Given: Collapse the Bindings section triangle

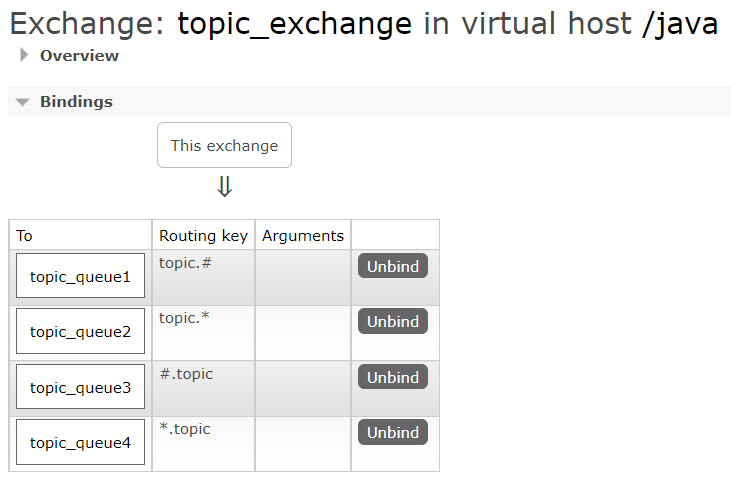Looking at the screenshot, I should click(x=23, y=102).
